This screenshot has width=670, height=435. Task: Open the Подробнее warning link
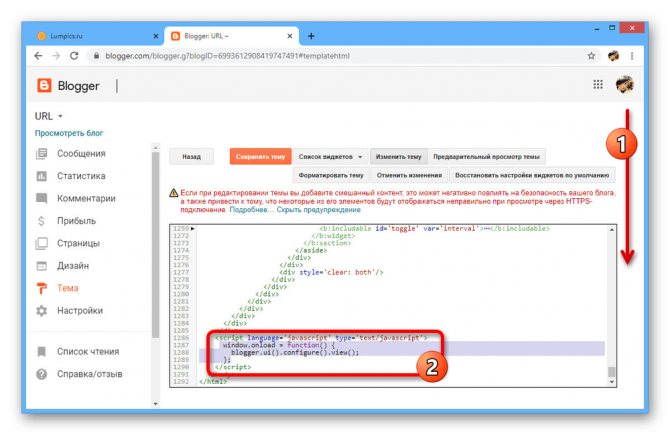(x=250, y=210)
